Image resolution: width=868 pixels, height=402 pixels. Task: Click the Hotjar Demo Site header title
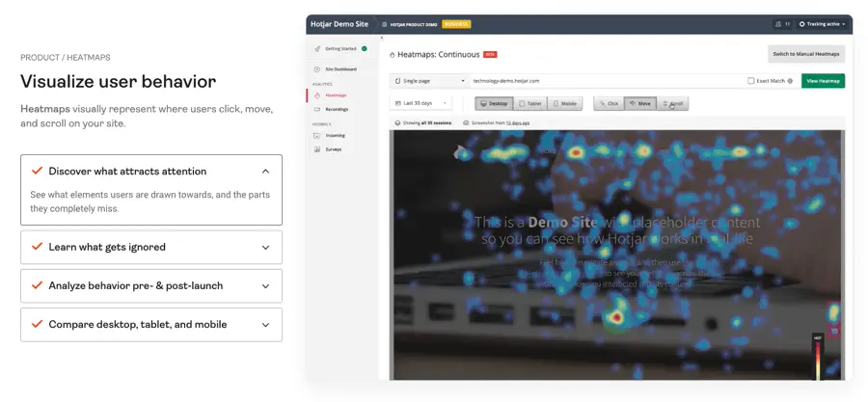pos(339,24)
